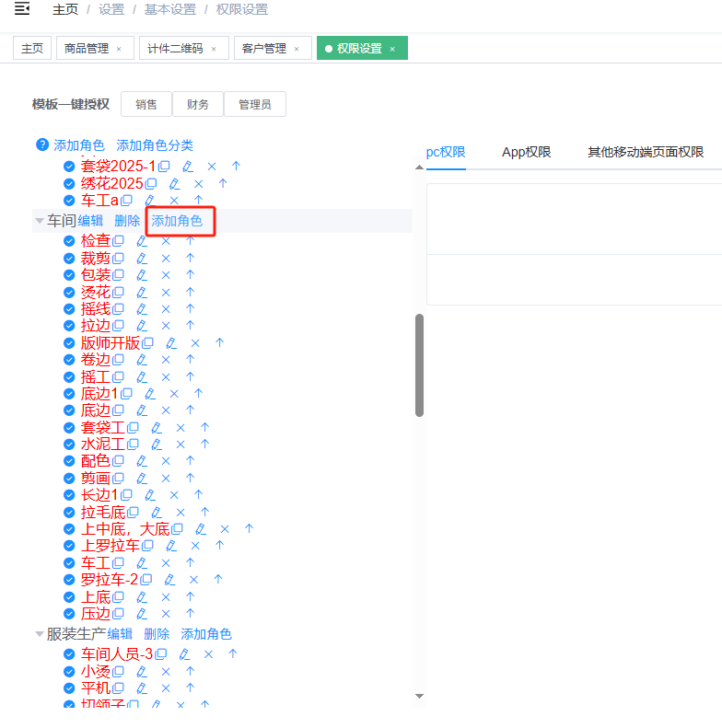Close the 客户管理 tab

[x=297, y=49]
